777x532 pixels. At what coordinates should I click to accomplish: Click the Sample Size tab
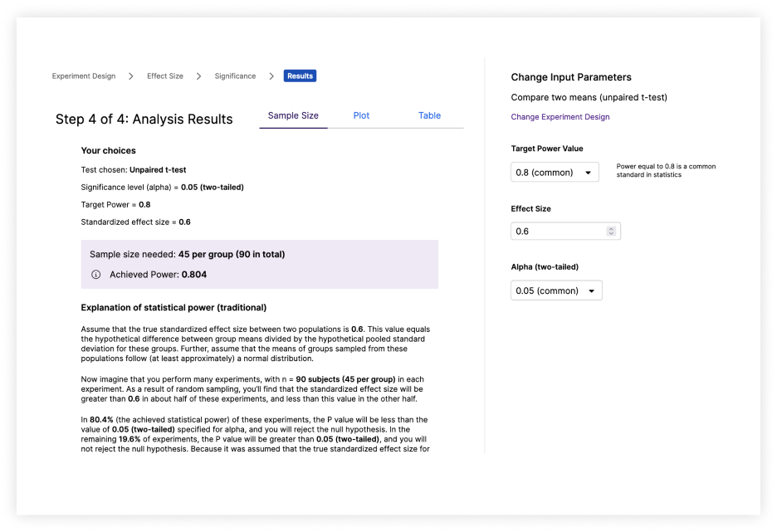click(293, 115)
